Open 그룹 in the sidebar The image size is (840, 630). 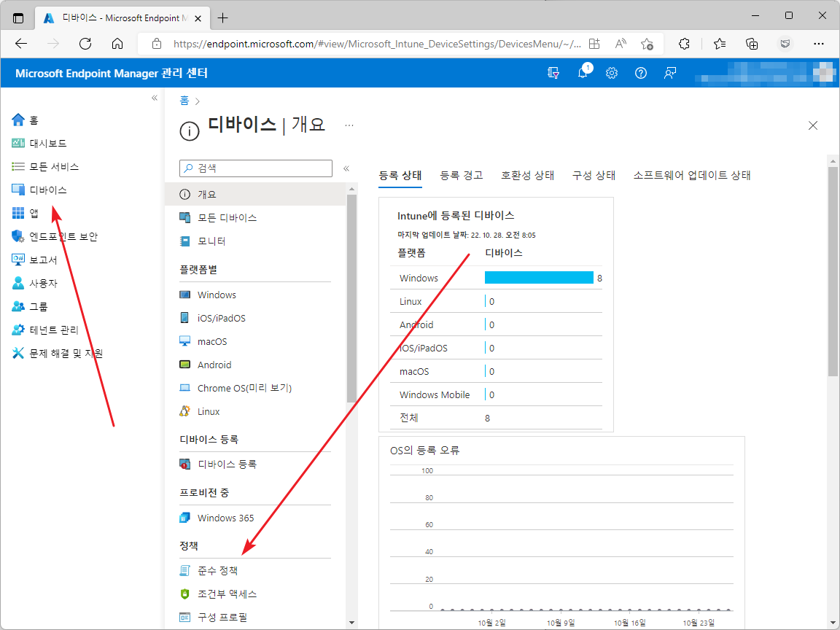pyautogui.click(x=30, y=306)
